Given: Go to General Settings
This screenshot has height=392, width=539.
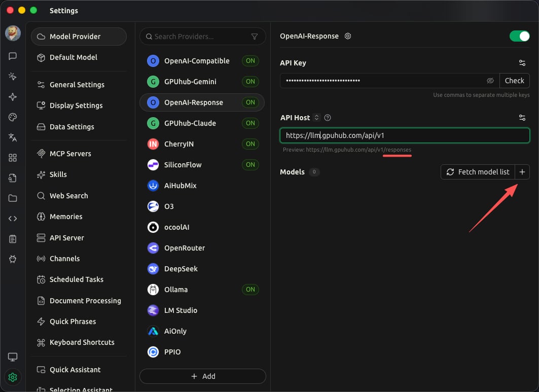Looking at the screenshot, I should [x=79, y=85].
